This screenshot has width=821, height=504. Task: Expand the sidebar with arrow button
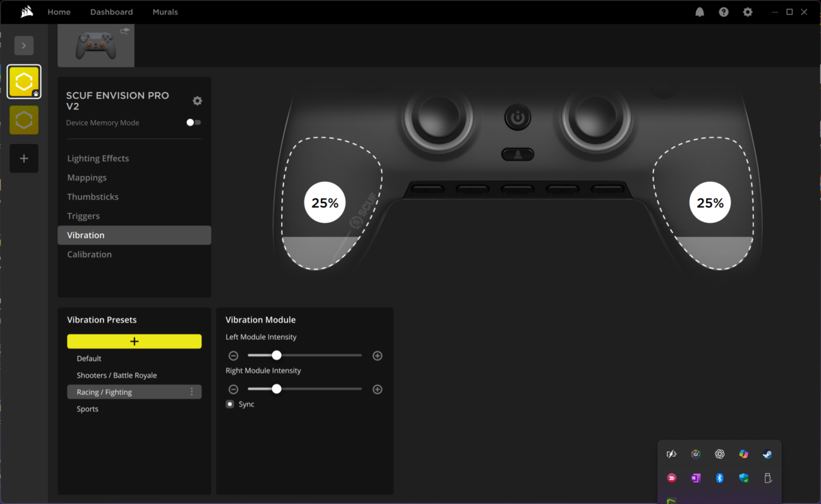(x=24, y=45)
